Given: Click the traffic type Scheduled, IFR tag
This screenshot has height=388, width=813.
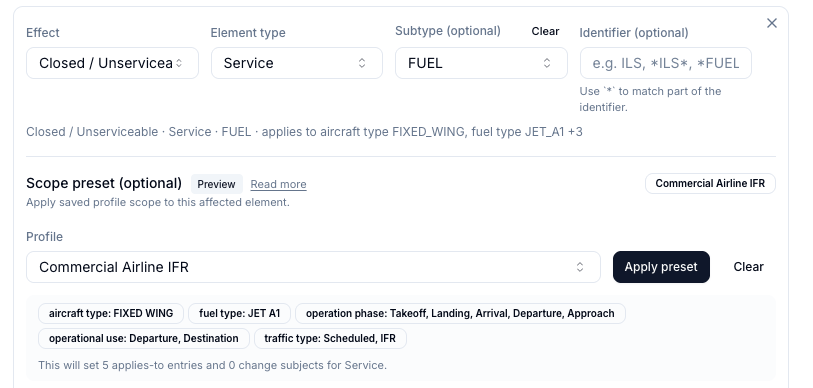Looking at the screenshot, I should (330, 339).
